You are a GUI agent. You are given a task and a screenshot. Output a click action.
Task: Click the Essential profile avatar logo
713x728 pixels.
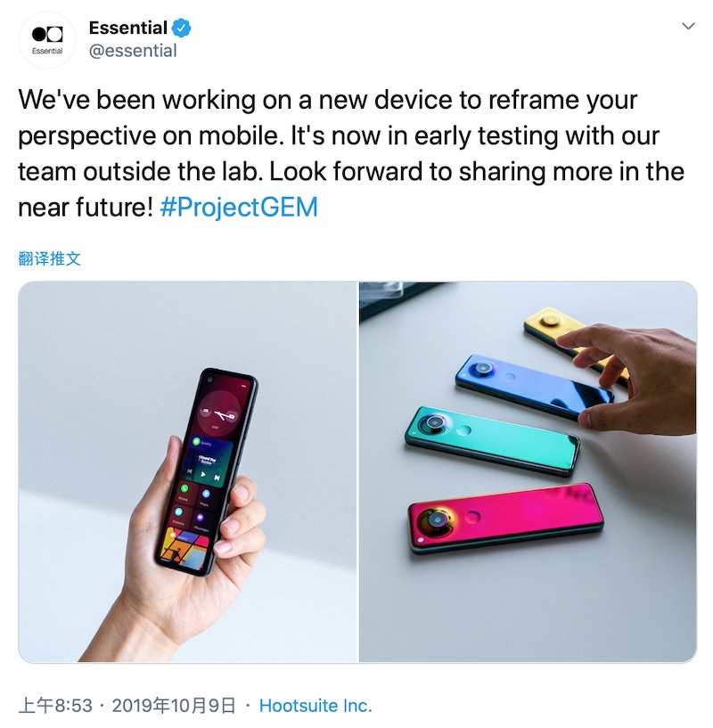47,39
